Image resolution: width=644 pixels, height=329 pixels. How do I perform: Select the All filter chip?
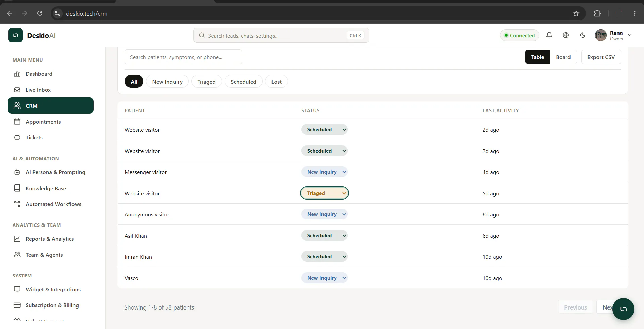[134, 82]
